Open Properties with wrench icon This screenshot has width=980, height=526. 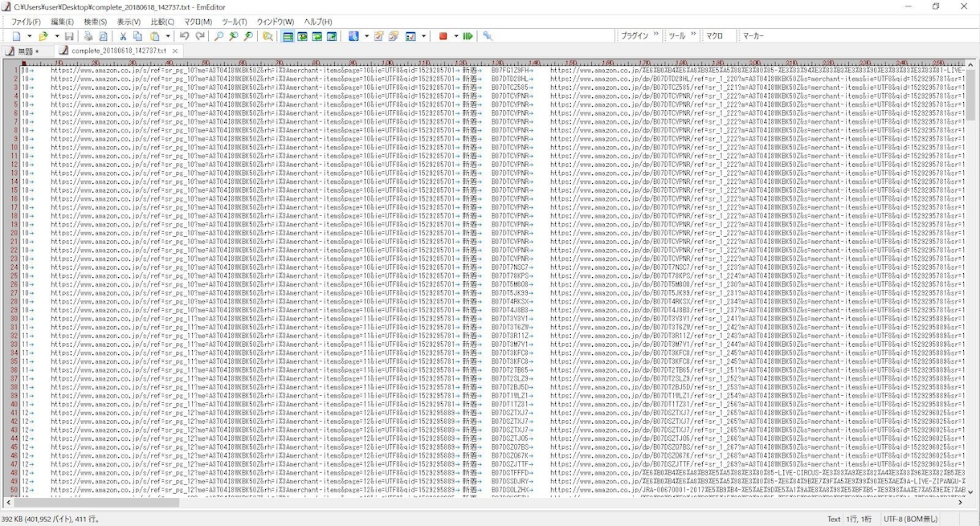tap(488, 36)
